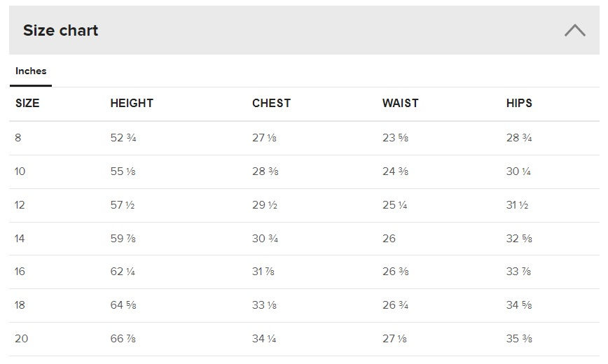Screen dimensions: 608x364
Task: Click the SIZE column header
Action: coord(27,103)
